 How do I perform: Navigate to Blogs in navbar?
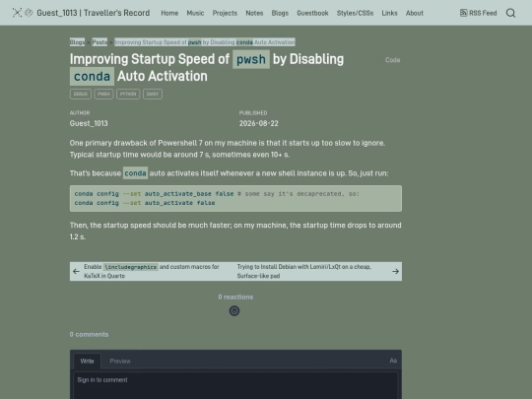click(x=280, y=13)
